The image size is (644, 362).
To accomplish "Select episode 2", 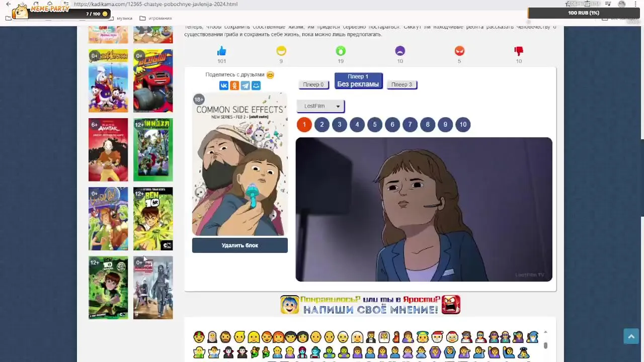I will click(x=322, y=125).
